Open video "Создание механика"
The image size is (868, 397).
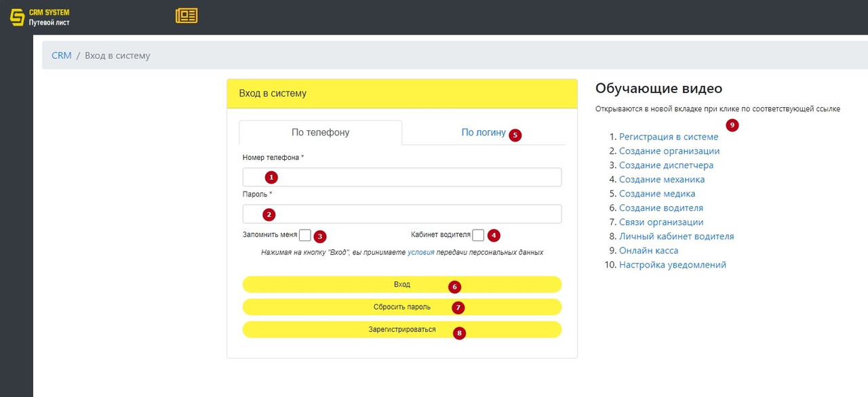click(662, 180)
